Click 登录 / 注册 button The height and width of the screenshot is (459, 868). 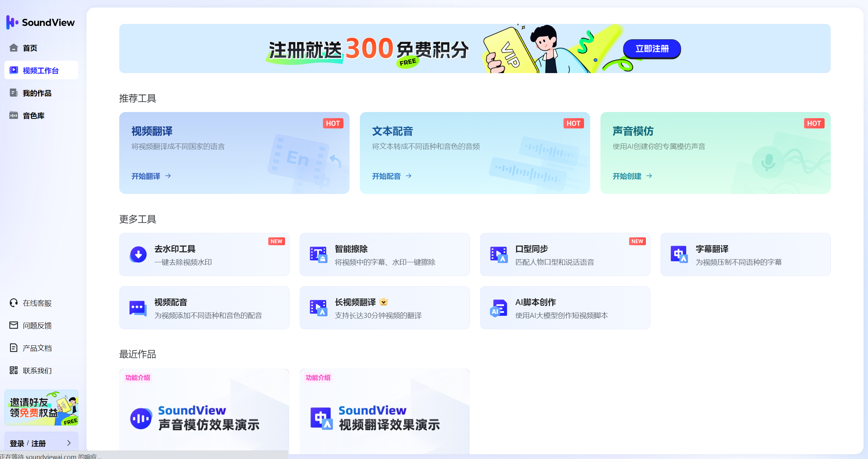point(41,443)
